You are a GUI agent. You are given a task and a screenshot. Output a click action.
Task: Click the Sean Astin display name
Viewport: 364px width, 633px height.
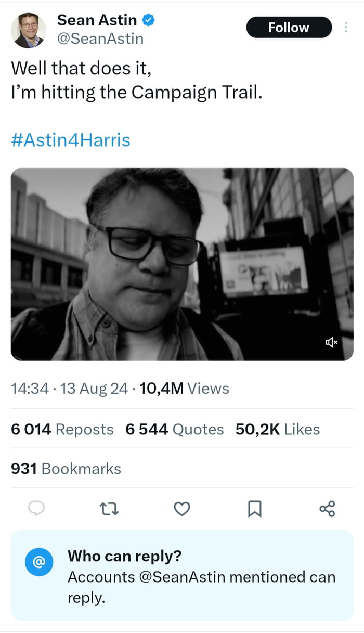coord(97,20)
